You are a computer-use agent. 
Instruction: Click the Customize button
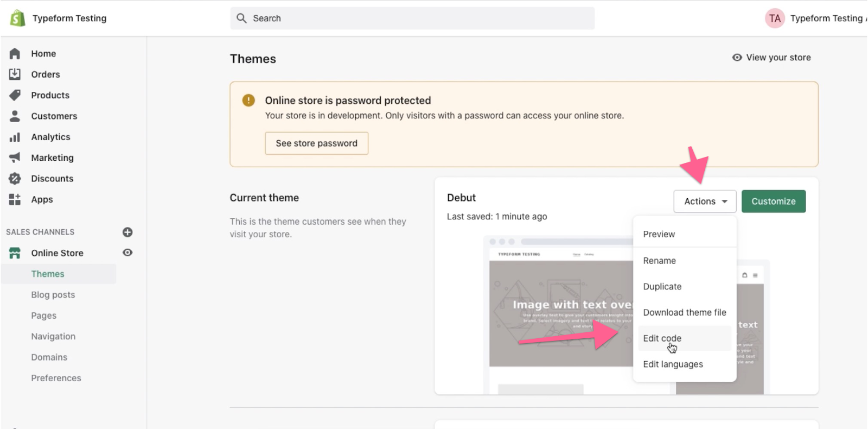click(774, 201)
